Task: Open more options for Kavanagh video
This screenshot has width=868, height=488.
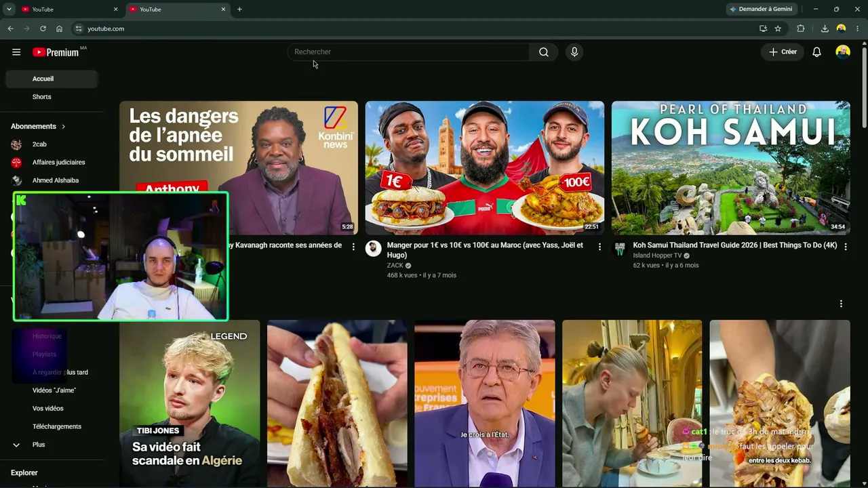Action: [x=353, y=247]
